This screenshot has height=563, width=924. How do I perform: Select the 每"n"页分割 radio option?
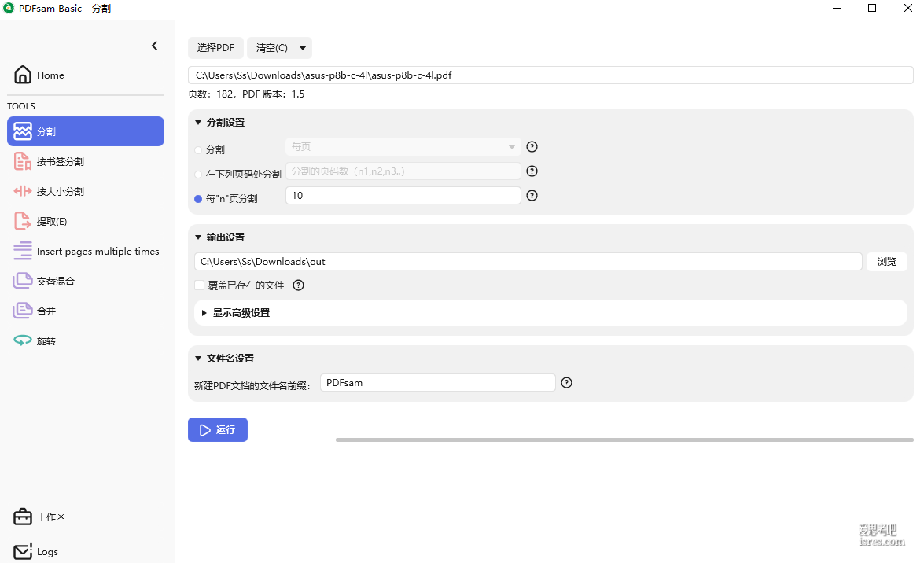point(199,199)
